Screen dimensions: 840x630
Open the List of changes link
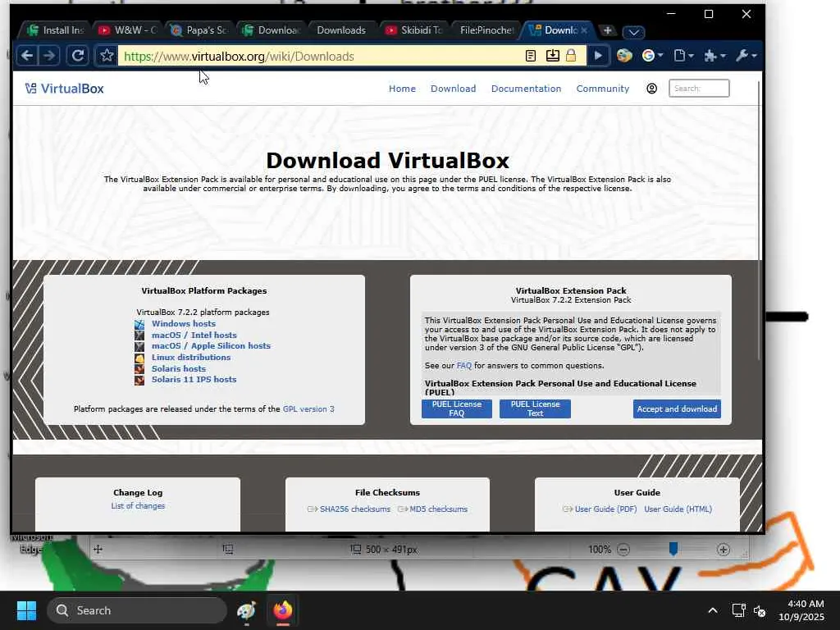(138, 505)
